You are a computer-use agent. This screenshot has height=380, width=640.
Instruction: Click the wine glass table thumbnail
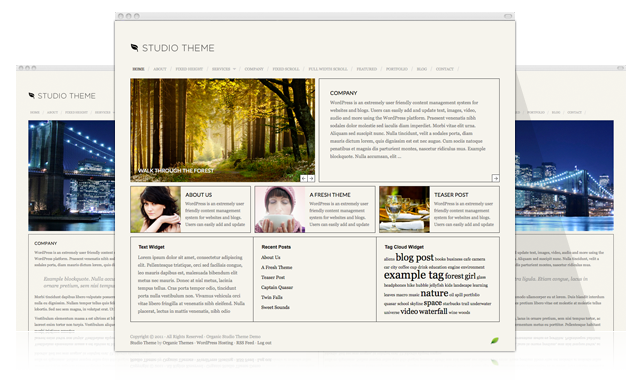click(x=404, y=209)
